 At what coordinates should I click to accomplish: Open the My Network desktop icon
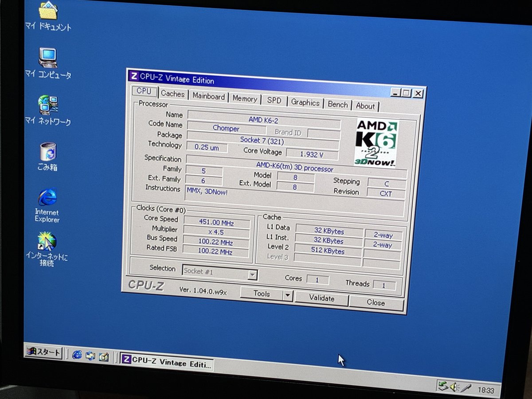pos(47,110)
